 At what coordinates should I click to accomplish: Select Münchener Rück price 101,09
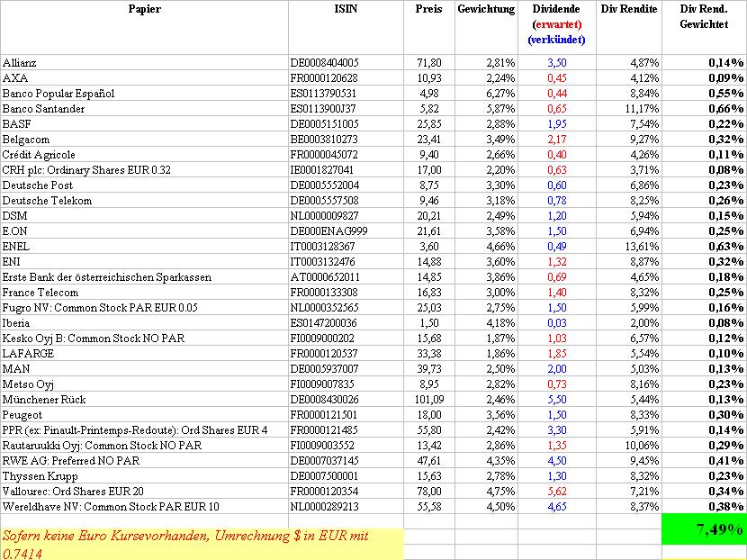tap(428, 399)
